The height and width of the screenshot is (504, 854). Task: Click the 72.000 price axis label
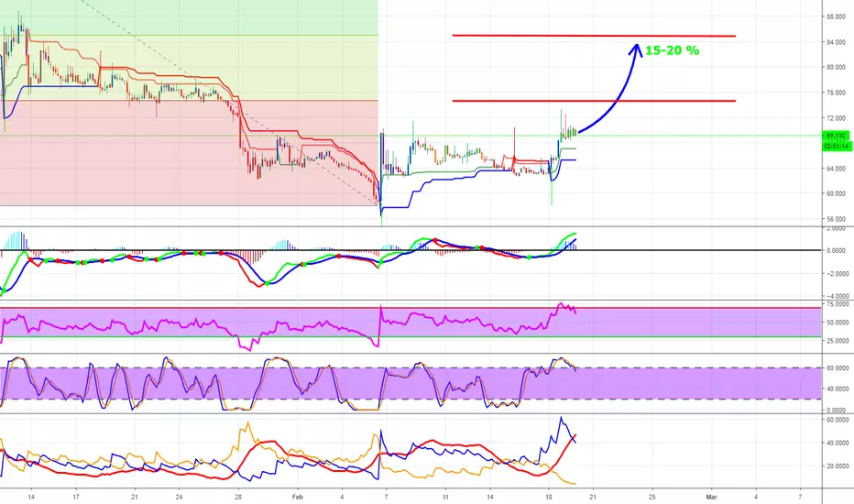tap(836, 118)
